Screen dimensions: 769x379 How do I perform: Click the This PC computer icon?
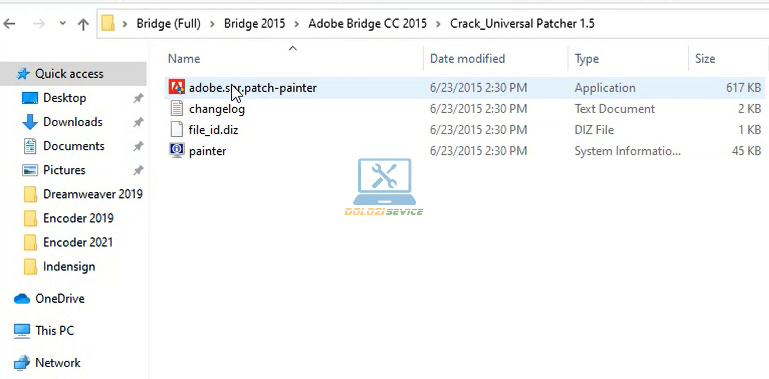22,331
